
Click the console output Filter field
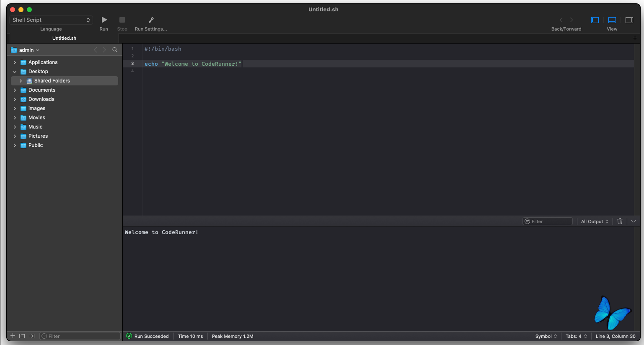[x=548, y=221]
